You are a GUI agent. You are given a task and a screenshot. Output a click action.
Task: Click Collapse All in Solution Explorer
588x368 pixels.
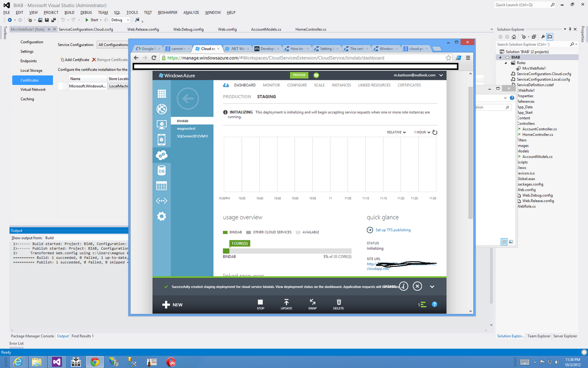[x=534, y=37]
